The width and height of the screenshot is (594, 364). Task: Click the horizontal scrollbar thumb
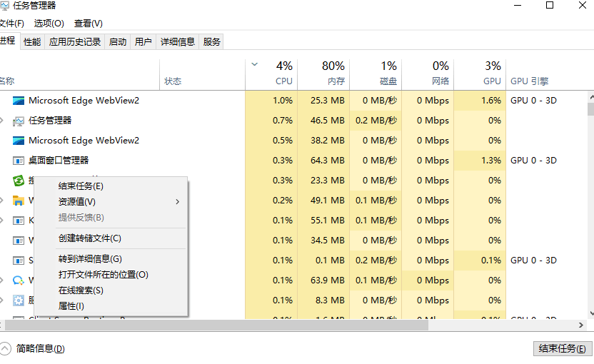click(216, 325)
